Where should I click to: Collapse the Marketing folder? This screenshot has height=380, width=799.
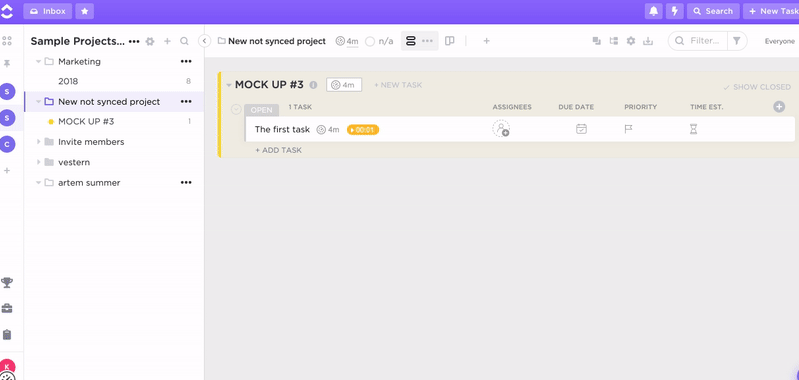38,62
